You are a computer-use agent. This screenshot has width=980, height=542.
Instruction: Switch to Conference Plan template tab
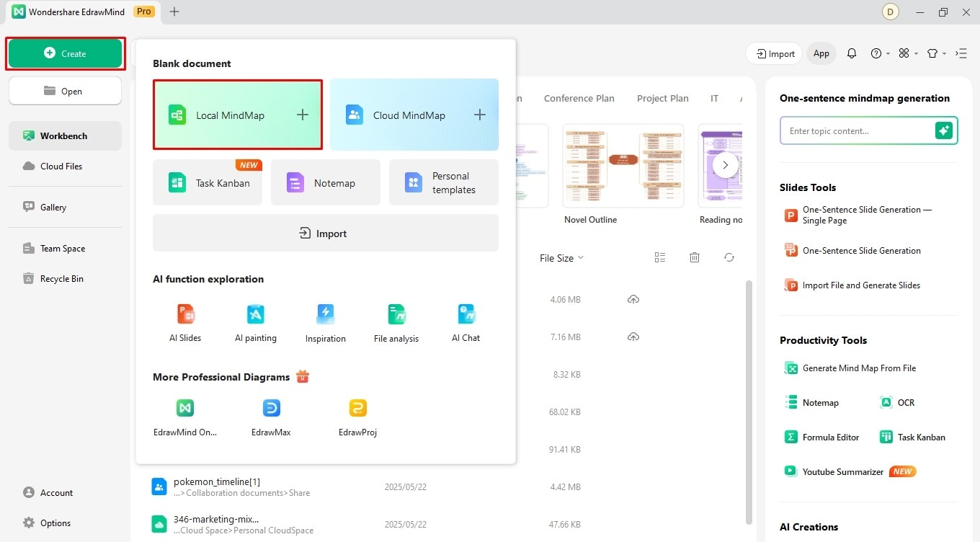click(x=579, y=98)
